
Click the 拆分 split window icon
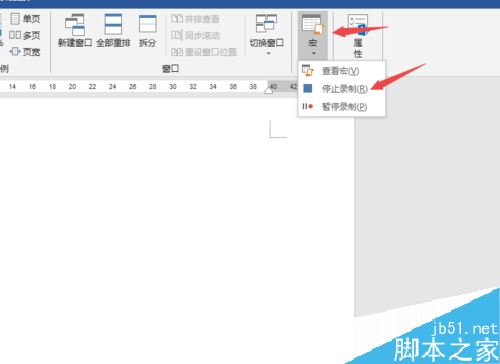[x=147, y=24]
